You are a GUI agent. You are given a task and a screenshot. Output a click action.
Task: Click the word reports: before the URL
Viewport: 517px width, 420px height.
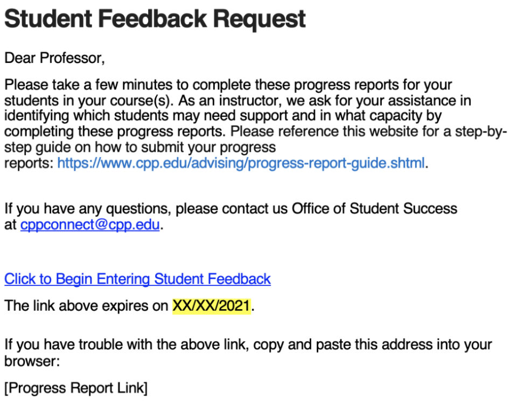(29, 163)
